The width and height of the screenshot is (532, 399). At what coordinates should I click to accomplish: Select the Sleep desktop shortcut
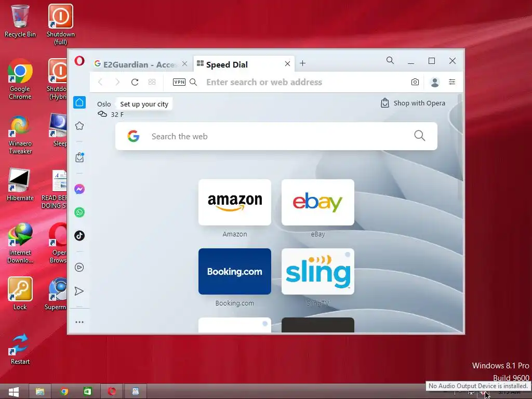pos(58,130)
